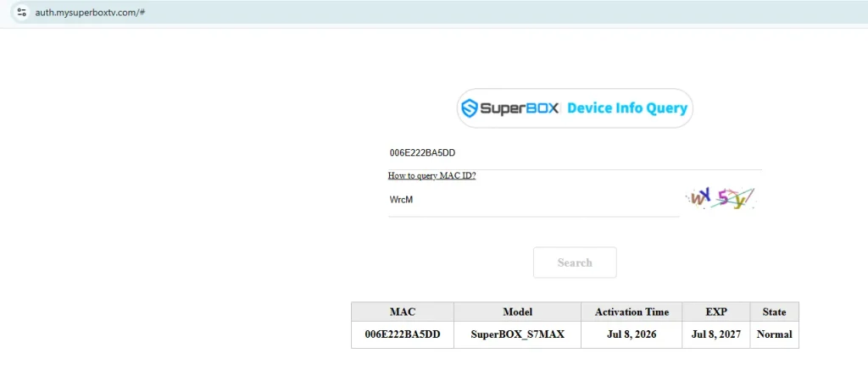Click the Activation Time column header
The width and height of the screenshot is (868, 392).
coord(632,312)
